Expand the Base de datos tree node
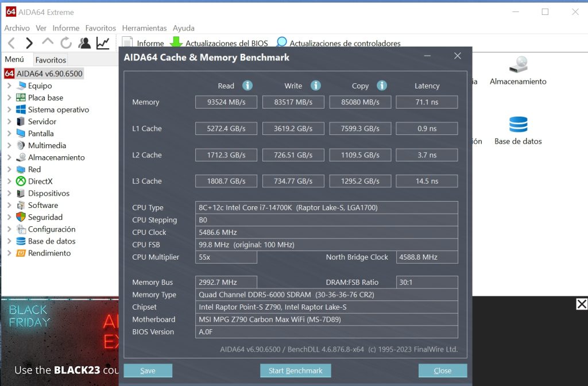 (x=9, y=241)
